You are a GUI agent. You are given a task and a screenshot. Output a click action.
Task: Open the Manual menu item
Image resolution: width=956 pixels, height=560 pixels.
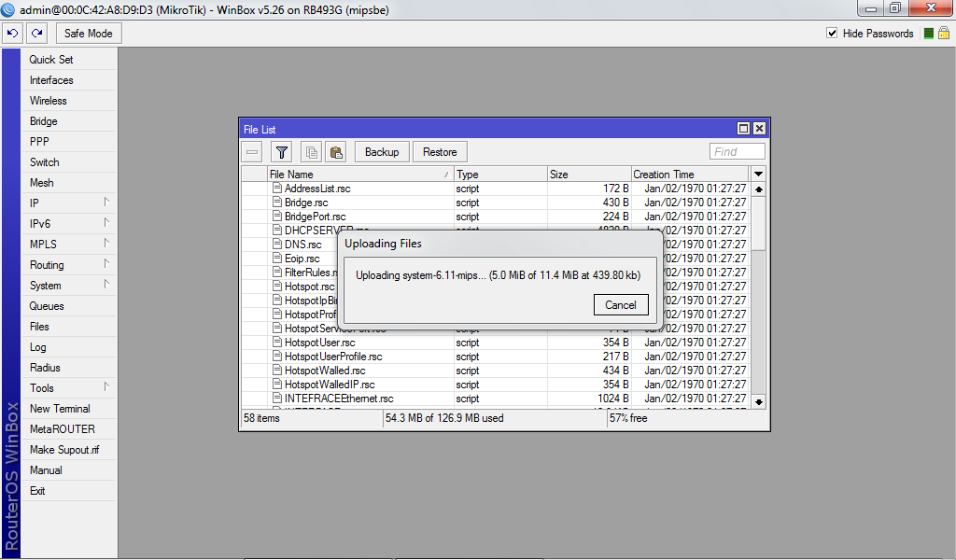pyautogui.click(x=68, y=470)
